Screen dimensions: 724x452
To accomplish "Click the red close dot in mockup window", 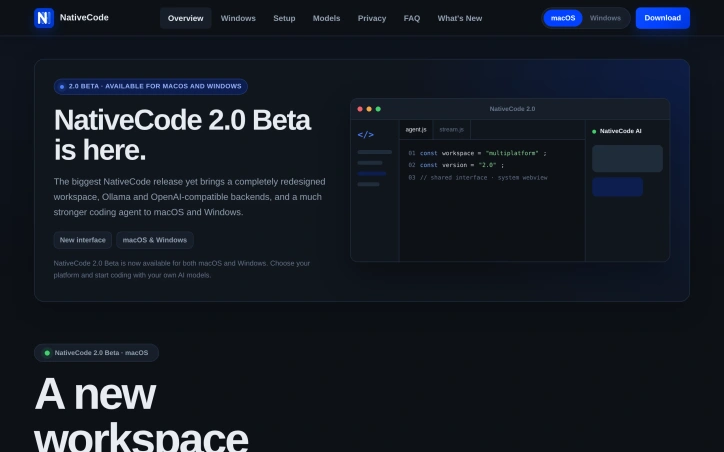I will 360,109.
